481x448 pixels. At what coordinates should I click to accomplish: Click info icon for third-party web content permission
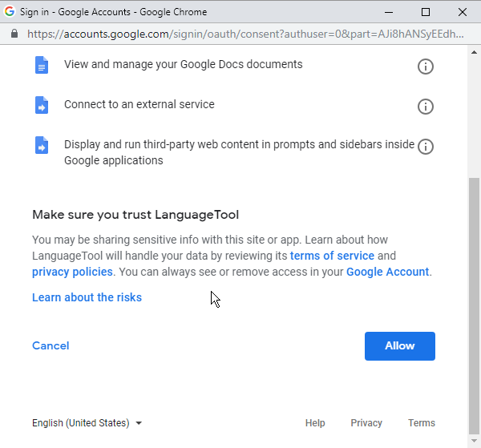[426, 147]
